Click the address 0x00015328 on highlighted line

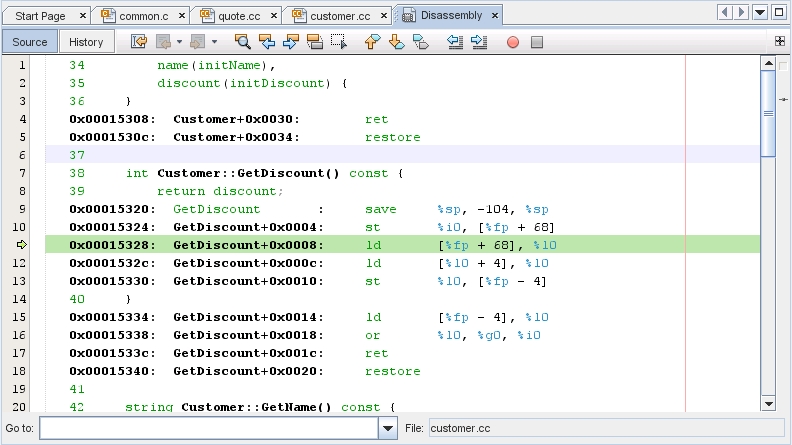tap(113, 245)
